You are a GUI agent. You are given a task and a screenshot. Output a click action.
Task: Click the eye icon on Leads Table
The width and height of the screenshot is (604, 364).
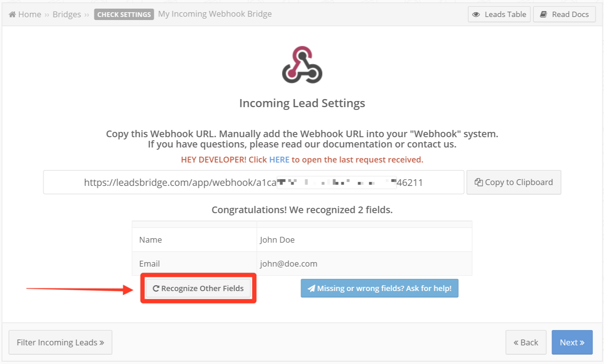point(476,14)
